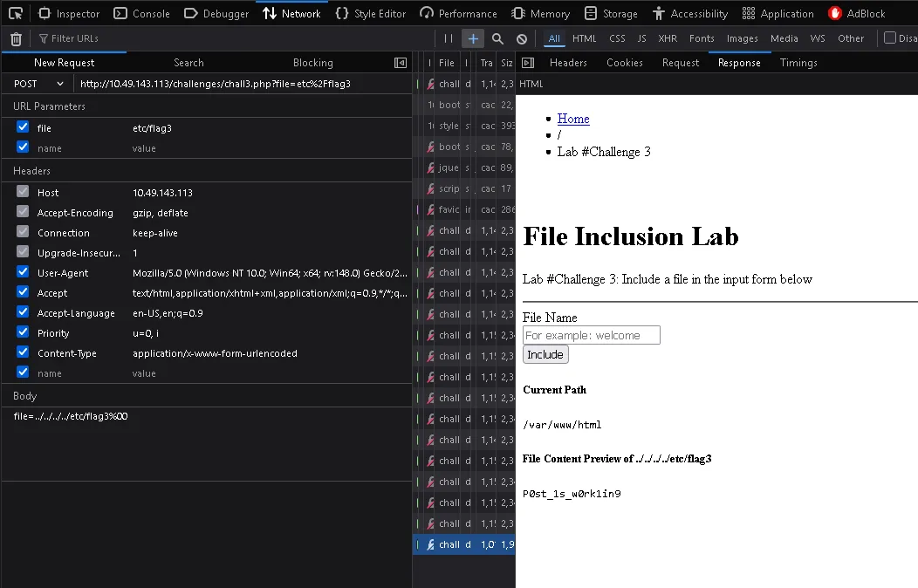Image resolution: width=918 pixels, height=588 pixels.
Task: Clear network log with trash icon
Action: tap(16, 38)
